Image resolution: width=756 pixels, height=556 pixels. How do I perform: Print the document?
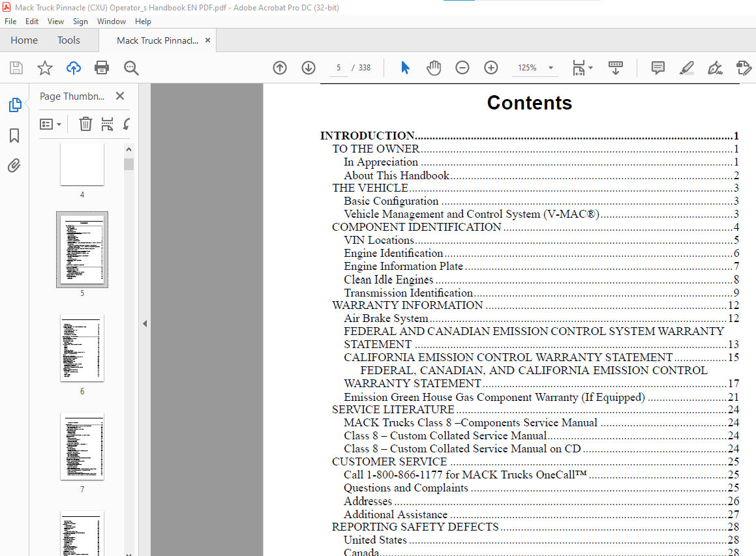point(102,68)
